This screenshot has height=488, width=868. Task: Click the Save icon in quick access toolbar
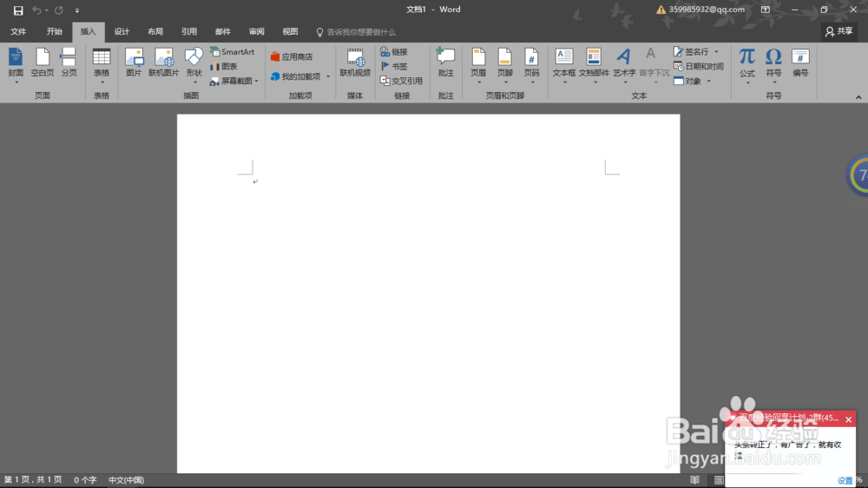pos(18,10)
